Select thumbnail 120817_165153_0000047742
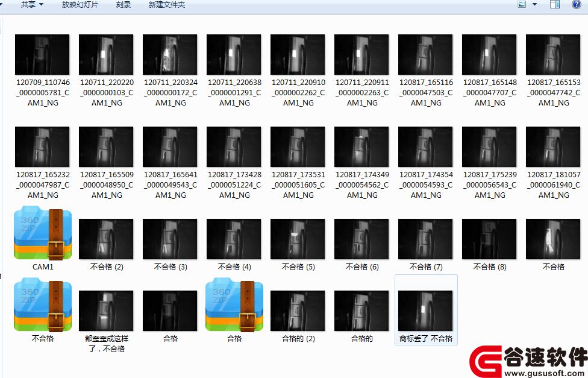The image size is (588, 378). tap(553, 54)
